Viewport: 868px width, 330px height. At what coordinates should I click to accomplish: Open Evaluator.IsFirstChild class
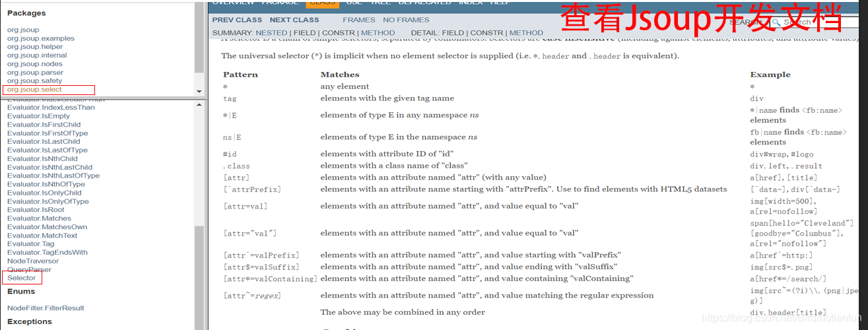tap(44, 124)
